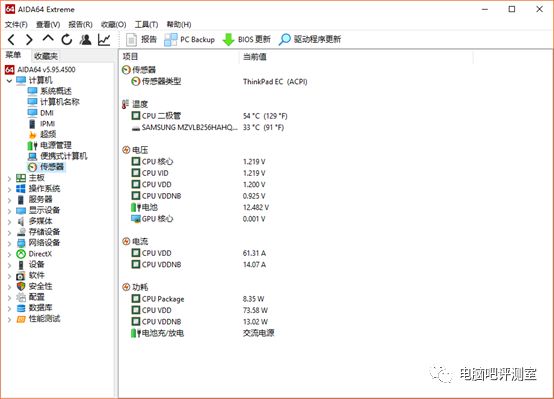Click the 电流 section header
The width and height of the screenshot is (554, 399).
click(135, 241)
